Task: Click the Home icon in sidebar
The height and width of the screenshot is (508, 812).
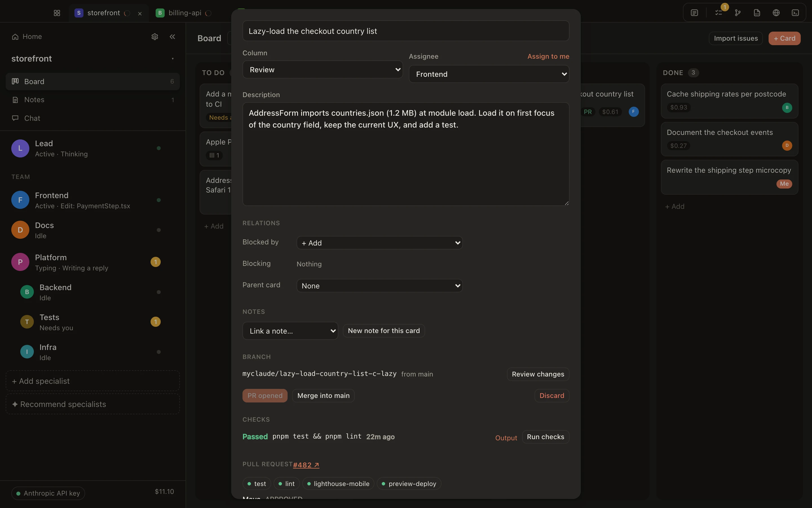Action: 15,37
